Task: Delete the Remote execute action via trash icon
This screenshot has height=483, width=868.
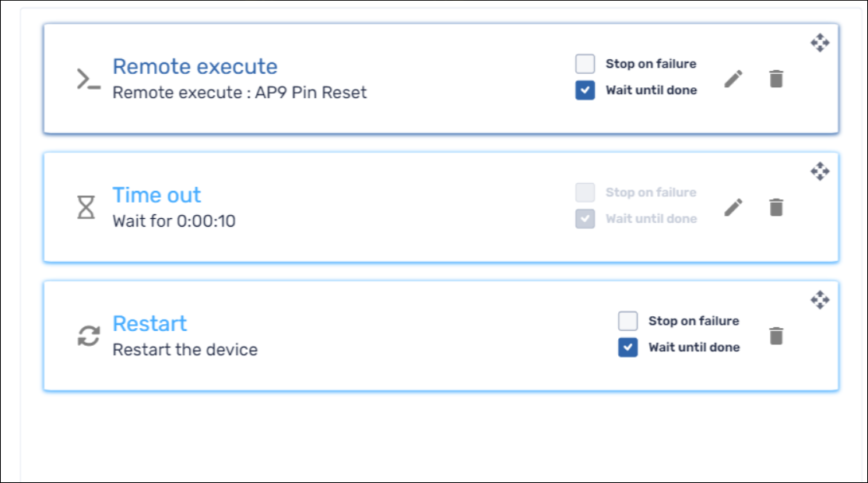Action: [x=775, y=79]
